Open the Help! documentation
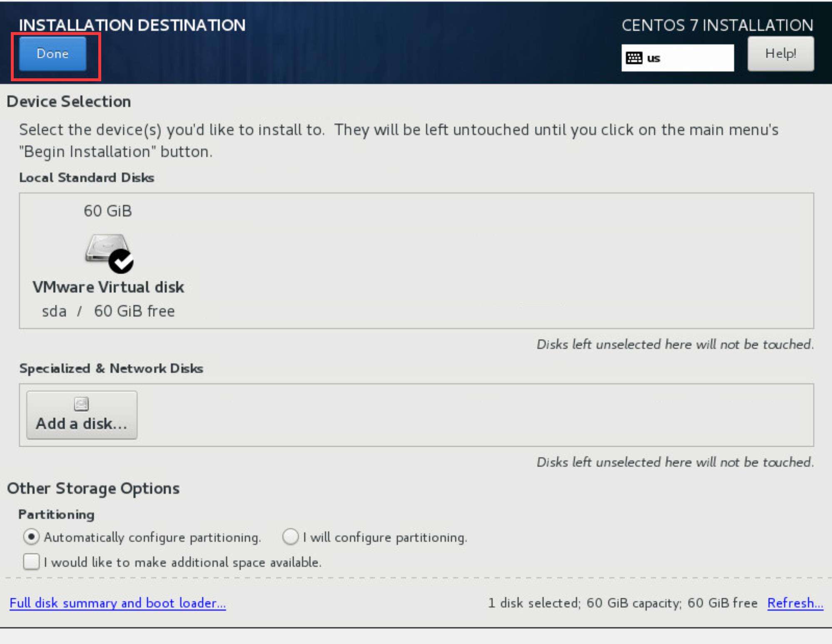The image size is (832, 644). click(780, 54)
